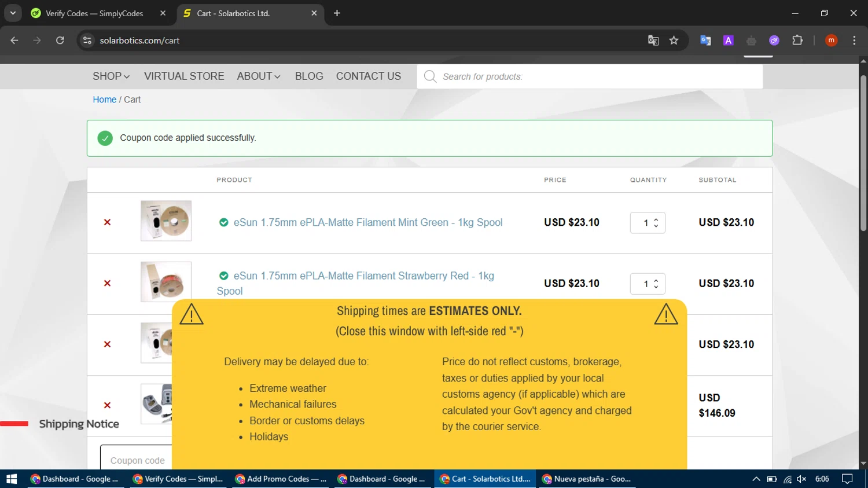Screen dimensions: 868x488
Task: Click the taskbar clock showing 6:06
Action: click(822, 479)
